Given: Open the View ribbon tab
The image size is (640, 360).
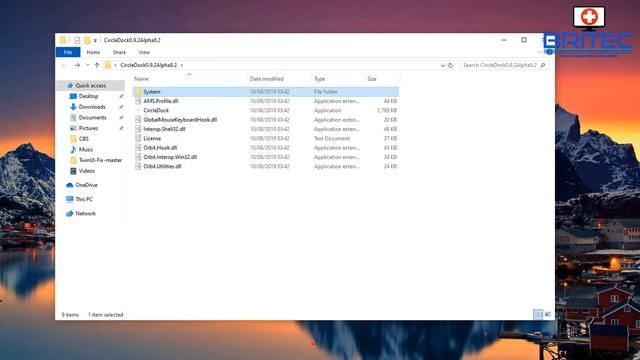Looking at the screenshot, I should (x=144, y=52).
